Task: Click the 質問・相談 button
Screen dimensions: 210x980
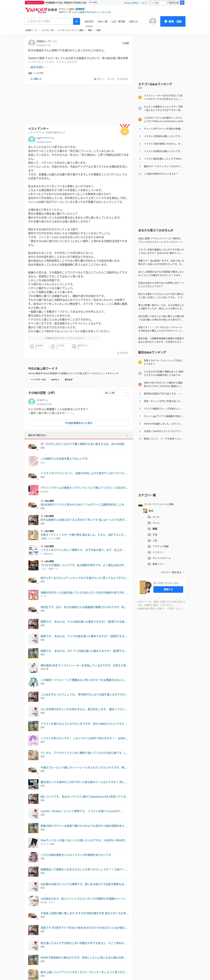Action: [173, 21]
